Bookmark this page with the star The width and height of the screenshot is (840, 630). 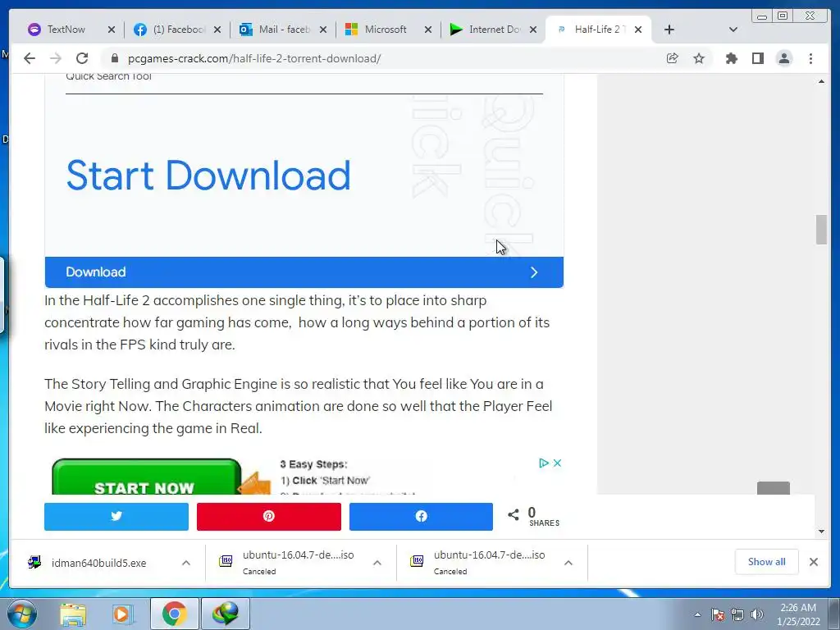(699, 58)
